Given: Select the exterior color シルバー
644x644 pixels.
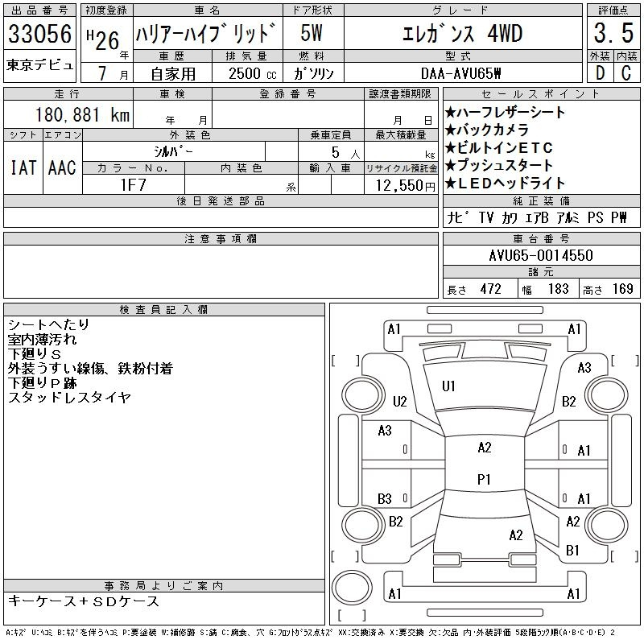Looking at the screenshot, I should [x=173, y=152].
